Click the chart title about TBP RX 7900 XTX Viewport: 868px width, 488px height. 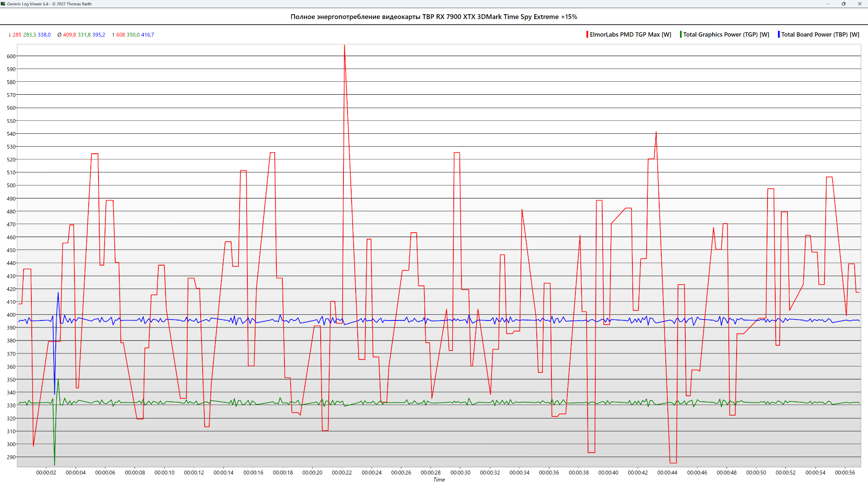pyautogui.click(x=433, y=17)
